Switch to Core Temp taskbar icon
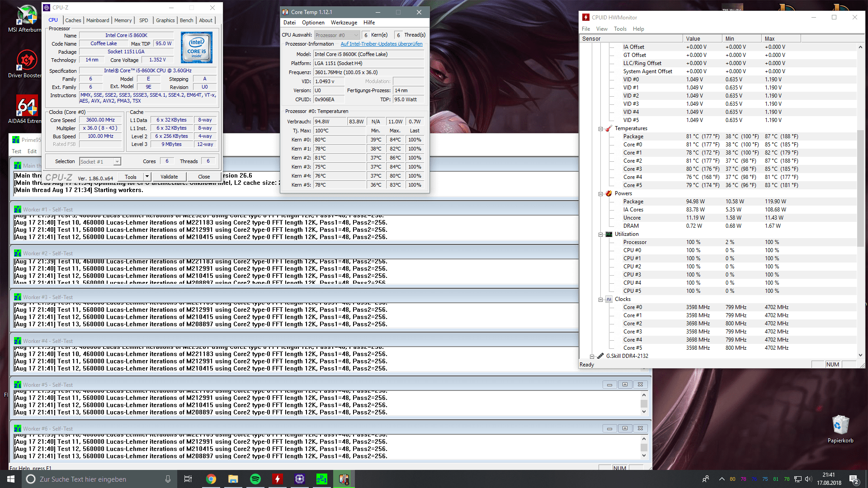 tap(344, 479)
